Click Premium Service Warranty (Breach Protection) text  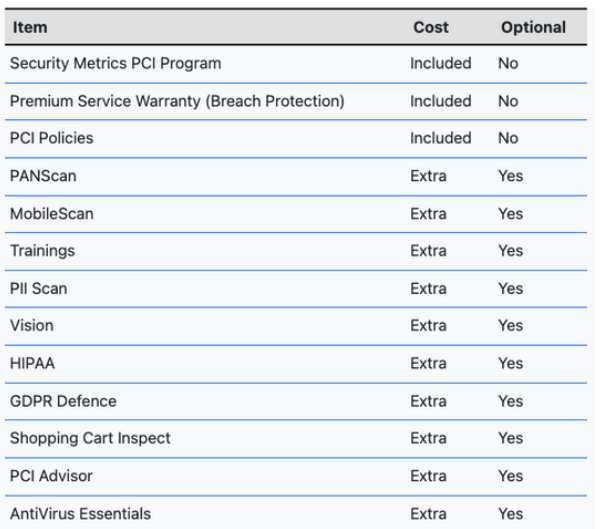(177, 101)
